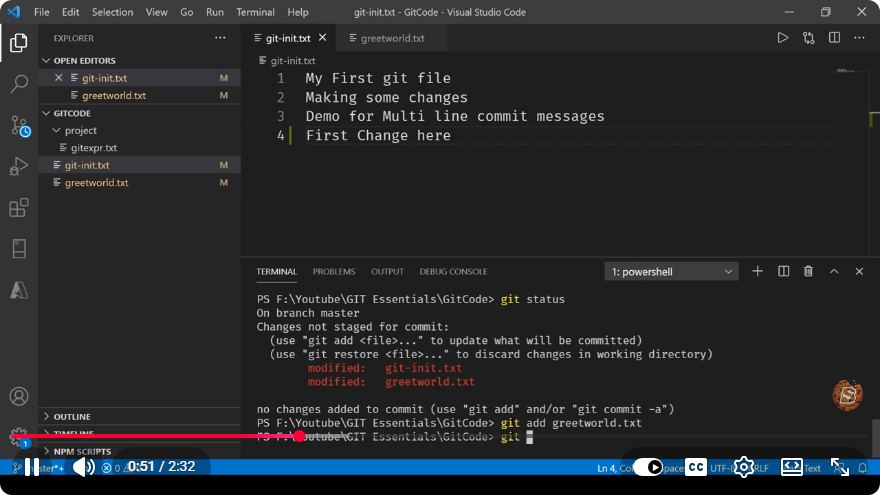
Task: Kill the terminal with trash icon
Action: (808, 272)
